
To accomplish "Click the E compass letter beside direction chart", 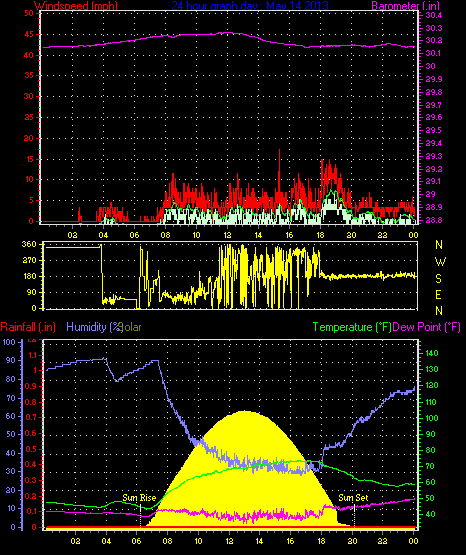I will point(438,294).
